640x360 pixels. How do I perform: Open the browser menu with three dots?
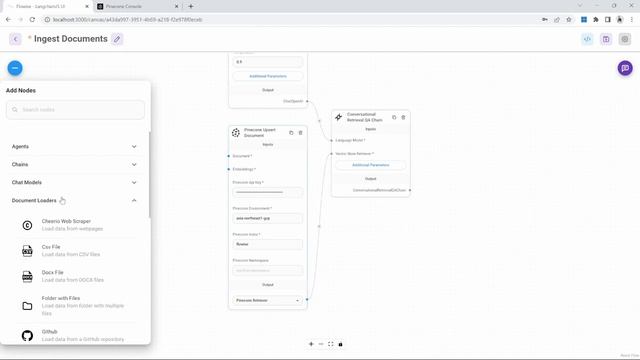click(x=631, y=20)
